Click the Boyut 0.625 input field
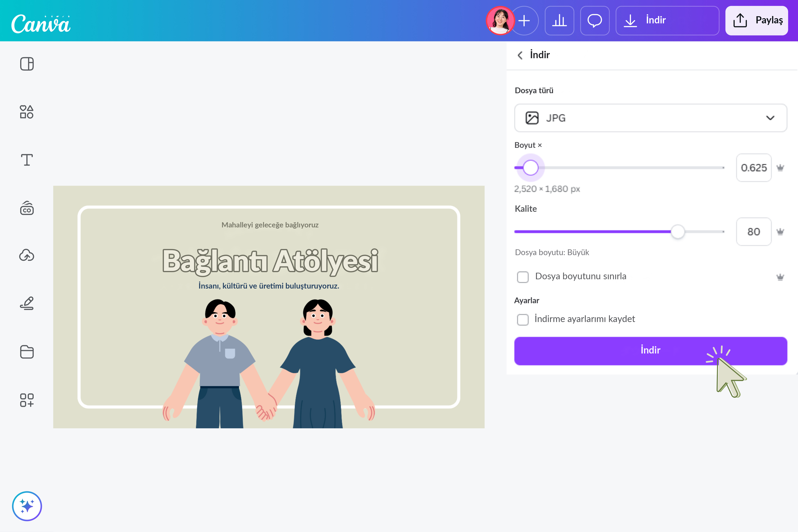 click(x=753, y=168)
